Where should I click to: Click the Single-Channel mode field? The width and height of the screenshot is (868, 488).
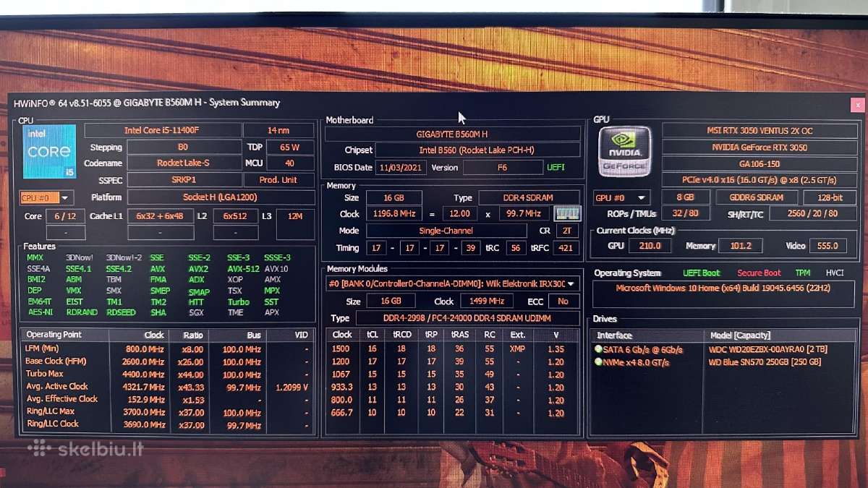tap(446, 231)
